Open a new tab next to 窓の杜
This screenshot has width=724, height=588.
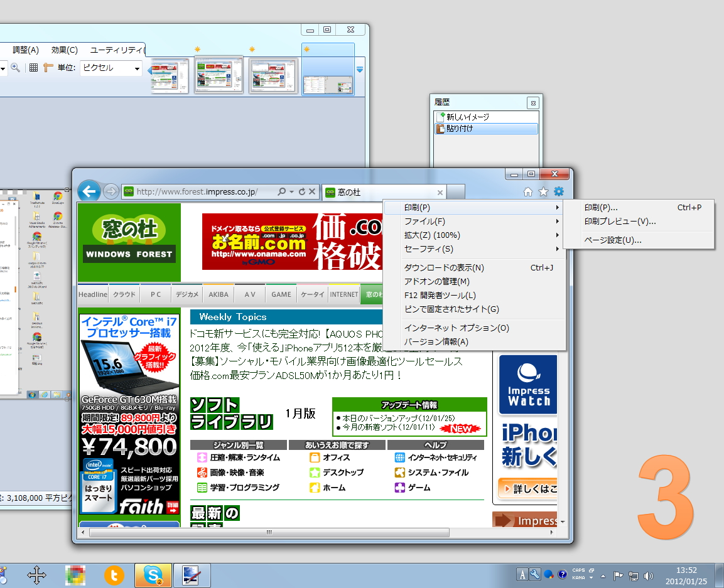tap(456, 192)
